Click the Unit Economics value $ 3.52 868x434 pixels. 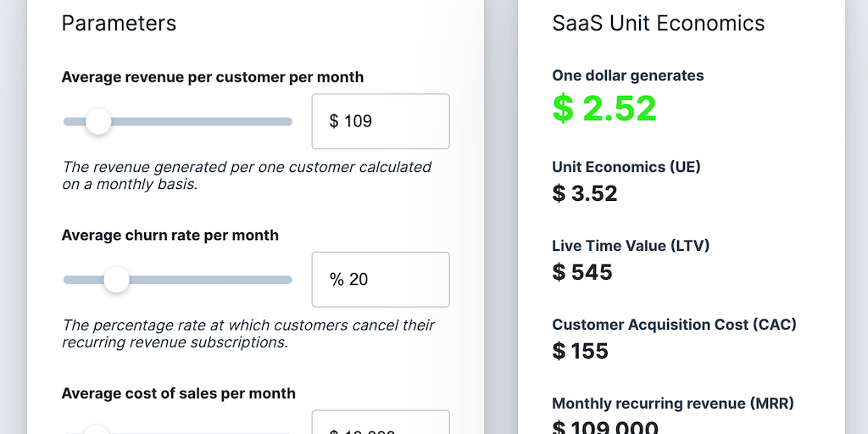[x=585, y=193]
